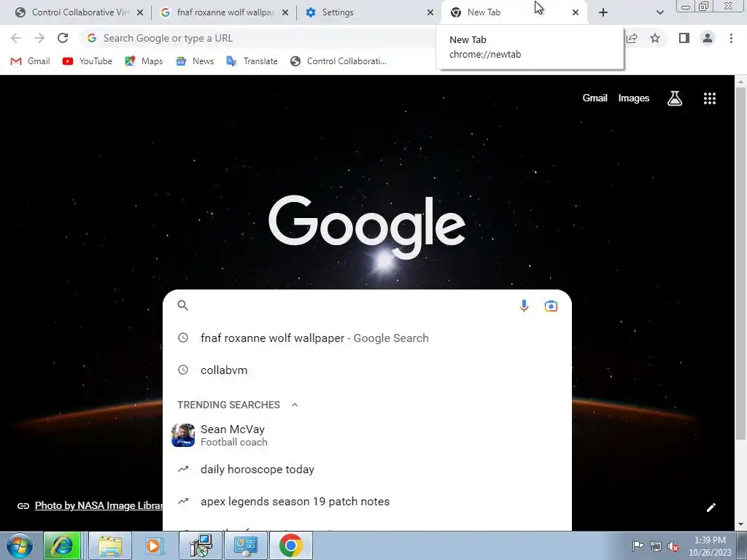The height and width of the screenshot is (560, 747).
Task: Click the address bar search field
Action: coord(258,38)
